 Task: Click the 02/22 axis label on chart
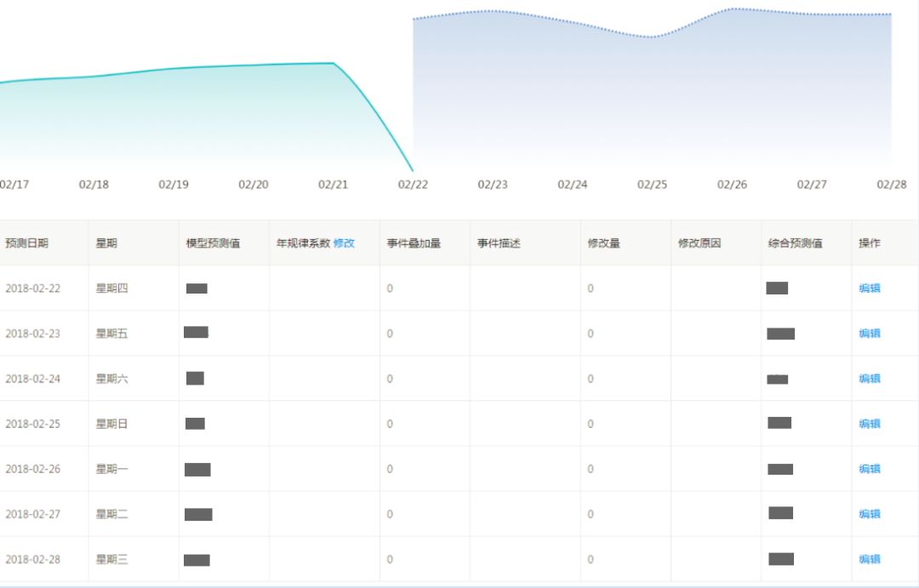413,185
